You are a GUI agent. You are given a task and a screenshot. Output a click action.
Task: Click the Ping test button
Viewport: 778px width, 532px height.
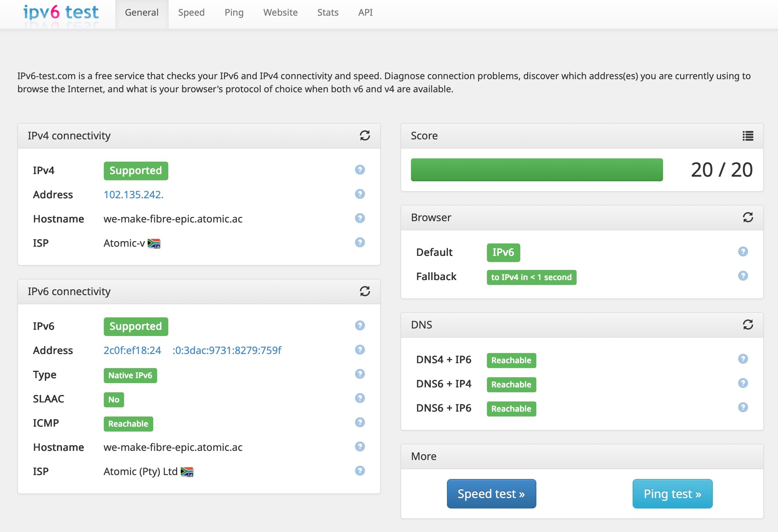pyautogui.click(x=672, y=493)
